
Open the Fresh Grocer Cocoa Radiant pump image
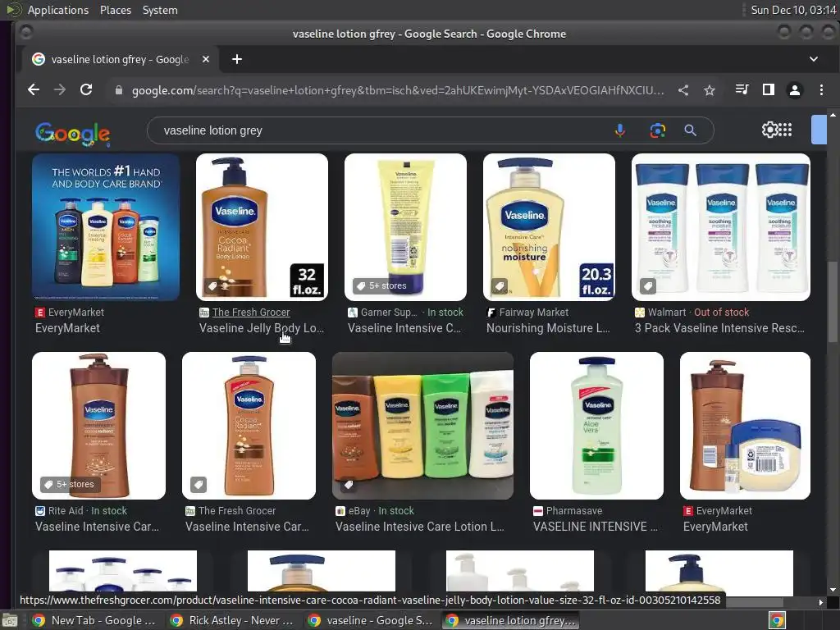point(249,426)
